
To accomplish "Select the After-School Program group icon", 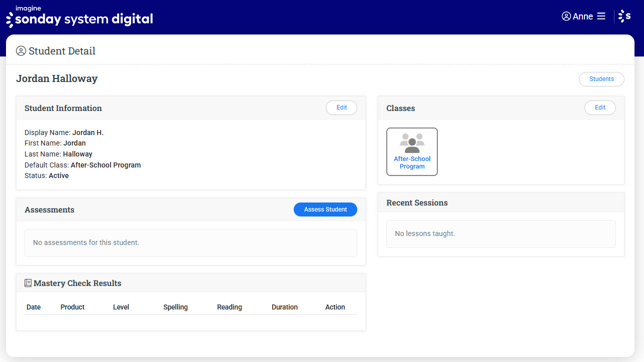I will coord(412,143).
